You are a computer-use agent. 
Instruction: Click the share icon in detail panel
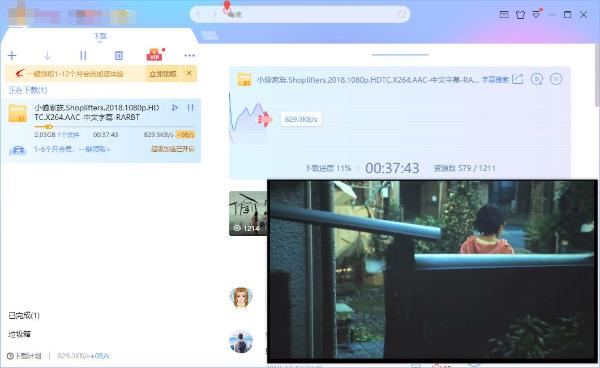tap(517, 79)
